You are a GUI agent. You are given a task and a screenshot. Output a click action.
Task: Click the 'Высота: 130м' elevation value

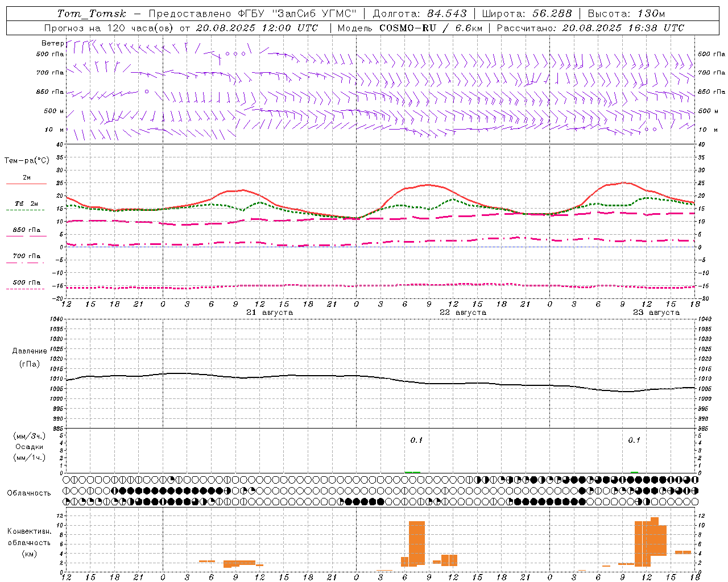[x=626, y=14]
